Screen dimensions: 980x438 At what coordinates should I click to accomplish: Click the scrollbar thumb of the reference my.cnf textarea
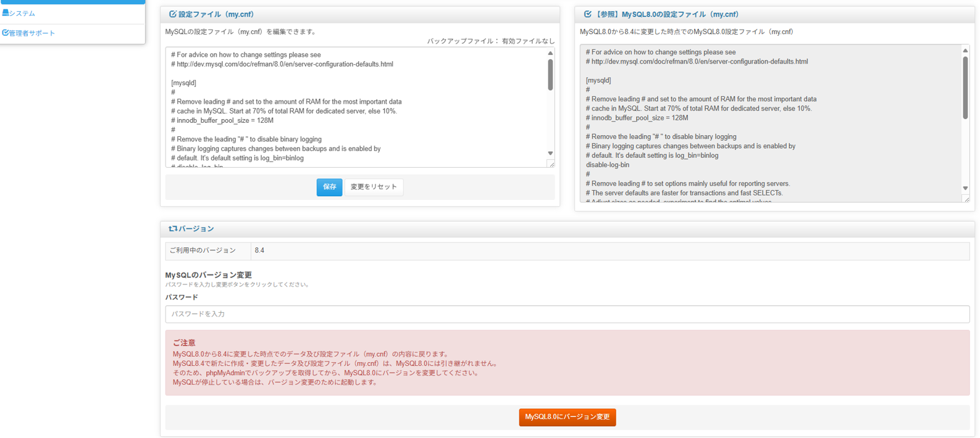point(965,88)
